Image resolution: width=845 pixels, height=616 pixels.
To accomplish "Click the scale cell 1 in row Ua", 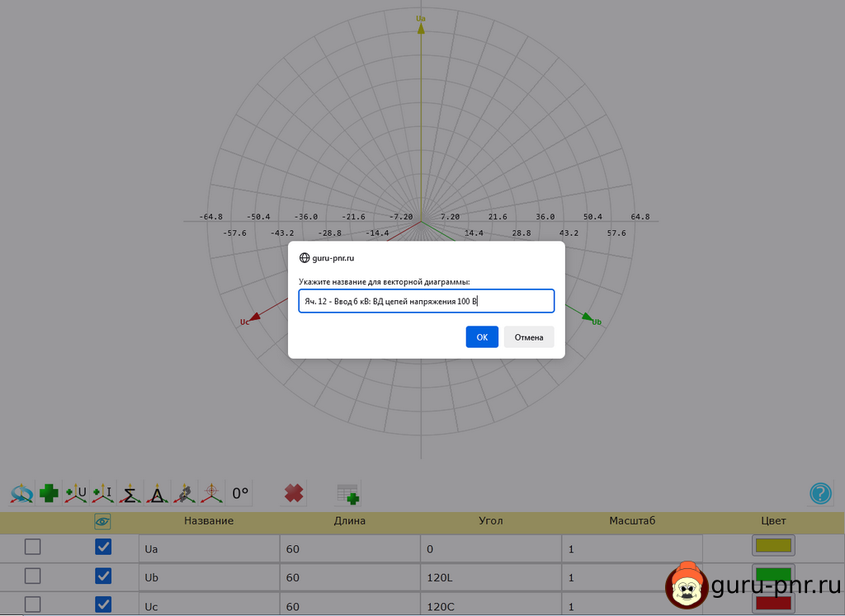I will [632, 548].
